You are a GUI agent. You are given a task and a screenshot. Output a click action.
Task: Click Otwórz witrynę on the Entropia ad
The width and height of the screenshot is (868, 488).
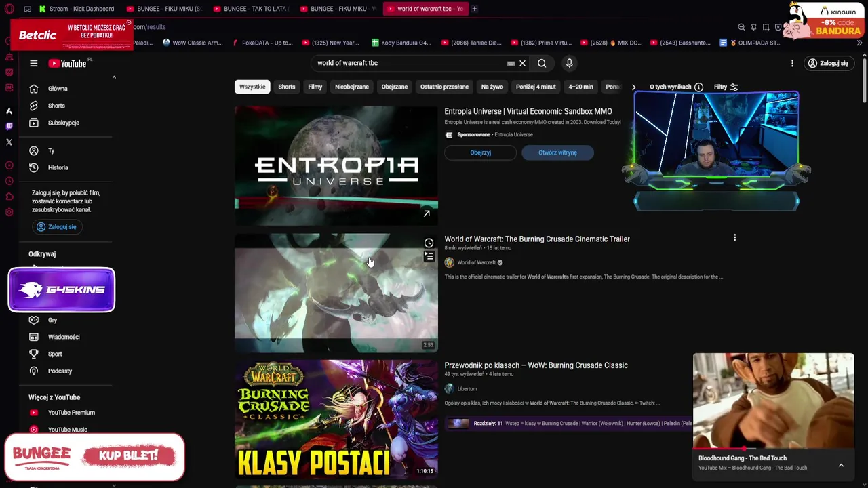557,152
